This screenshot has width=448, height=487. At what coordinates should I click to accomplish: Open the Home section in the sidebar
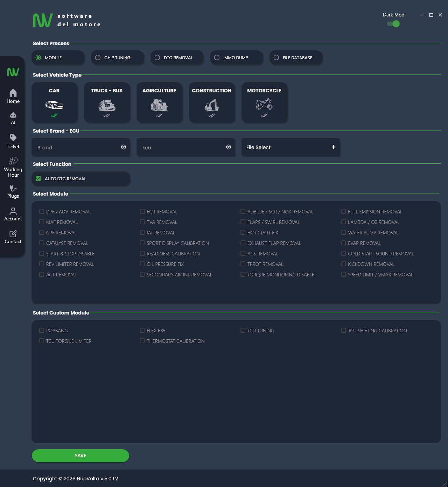(x=13, y=96)
